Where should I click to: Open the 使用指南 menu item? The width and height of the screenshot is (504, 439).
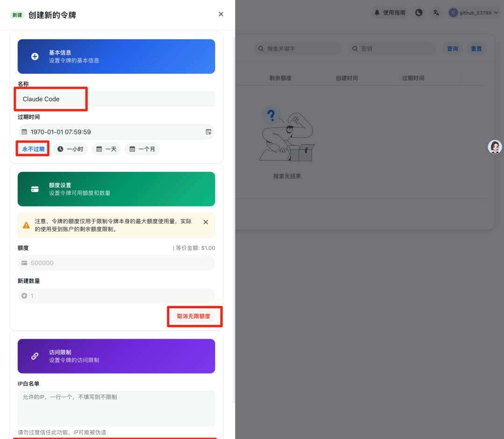393,13
